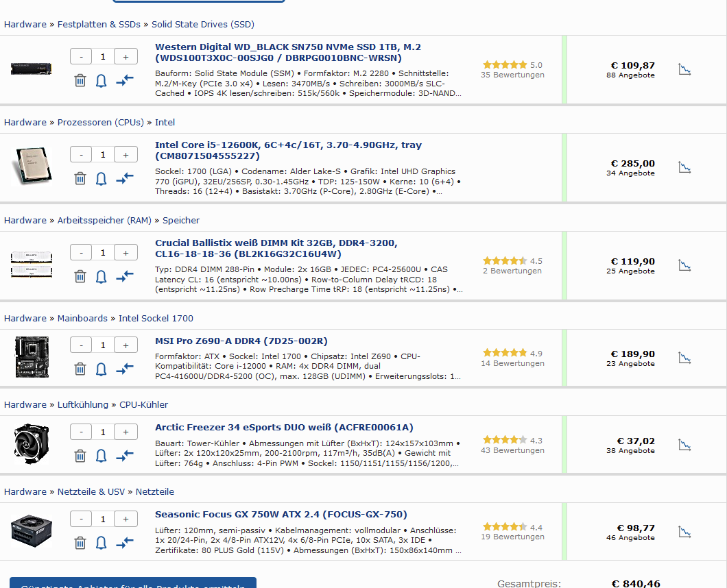
Task: Increase Crucial Ballistix quantity with plus
Action: 126,252
